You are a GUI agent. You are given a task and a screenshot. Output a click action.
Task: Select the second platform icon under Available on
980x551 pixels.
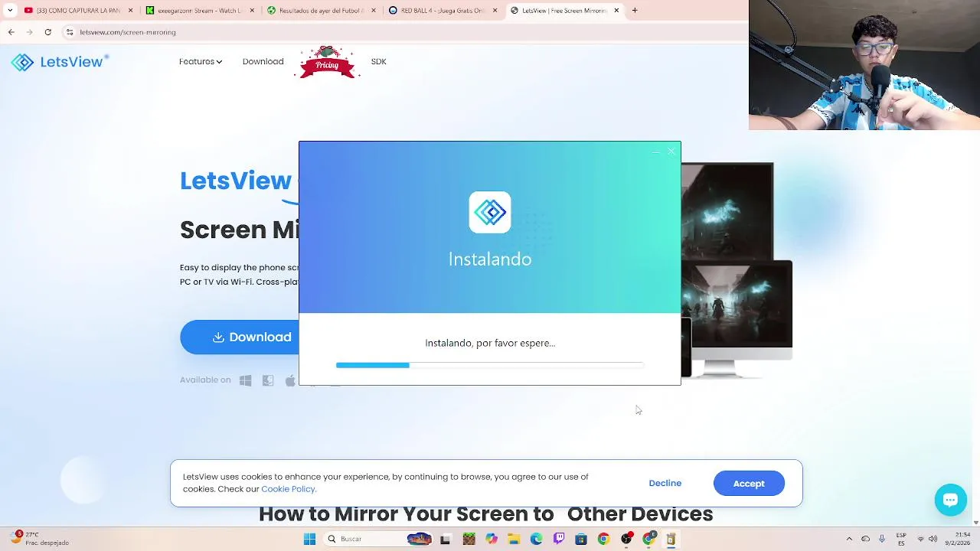click(268, 380)
